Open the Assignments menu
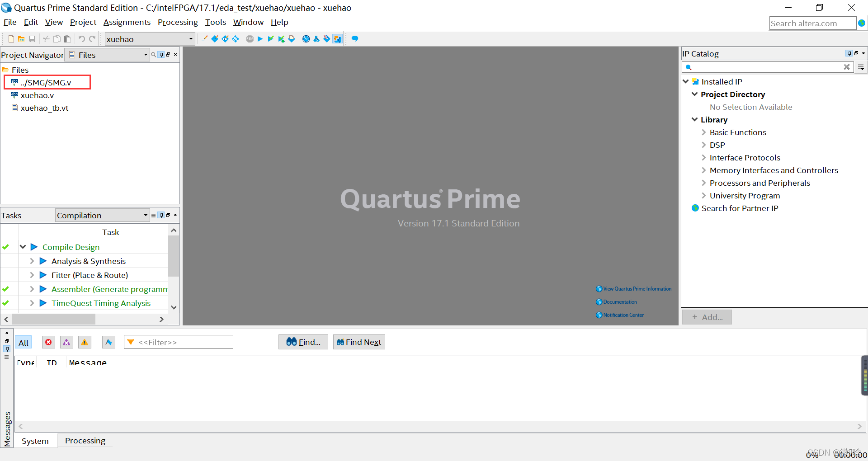This screenshot has width=868, height=461. (127, 22)
